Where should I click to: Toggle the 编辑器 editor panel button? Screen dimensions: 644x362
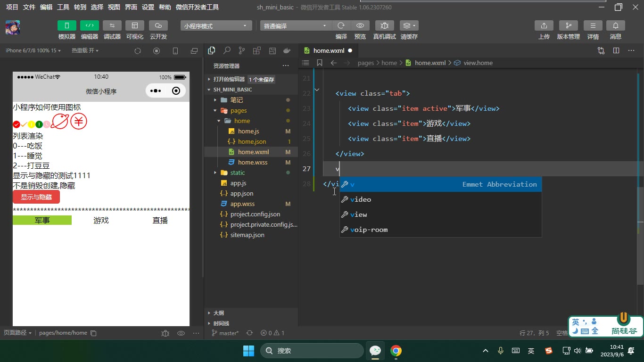(x=90, y=25)
